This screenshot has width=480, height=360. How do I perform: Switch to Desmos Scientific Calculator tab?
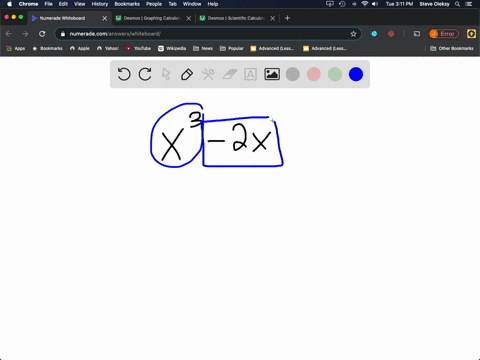236,18
